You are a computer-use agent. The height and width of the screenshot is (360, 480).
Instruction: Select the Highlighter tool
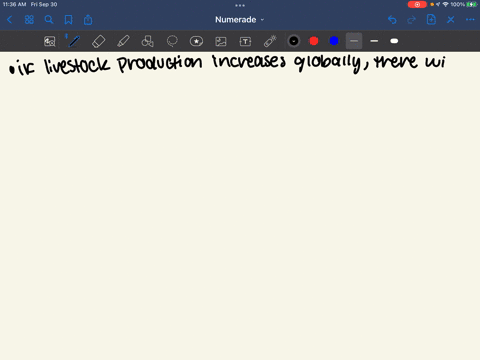[123, 41]
